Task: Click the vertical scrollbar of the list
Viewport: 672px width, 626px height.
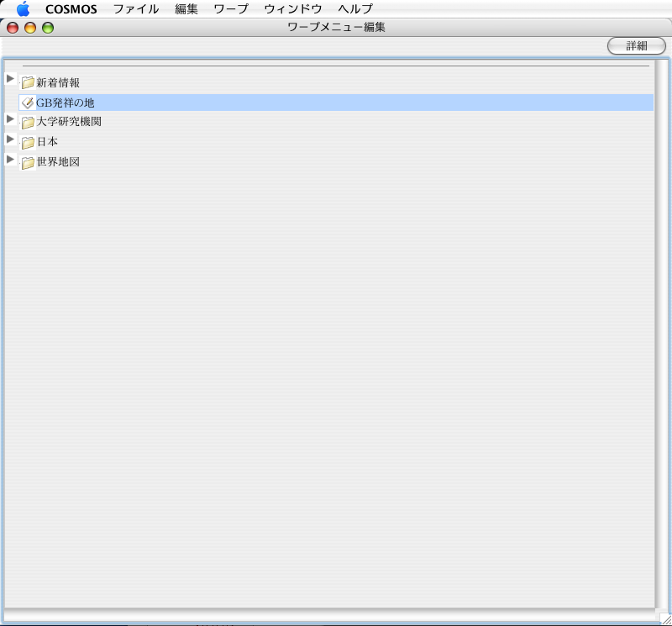Action: 661,333
